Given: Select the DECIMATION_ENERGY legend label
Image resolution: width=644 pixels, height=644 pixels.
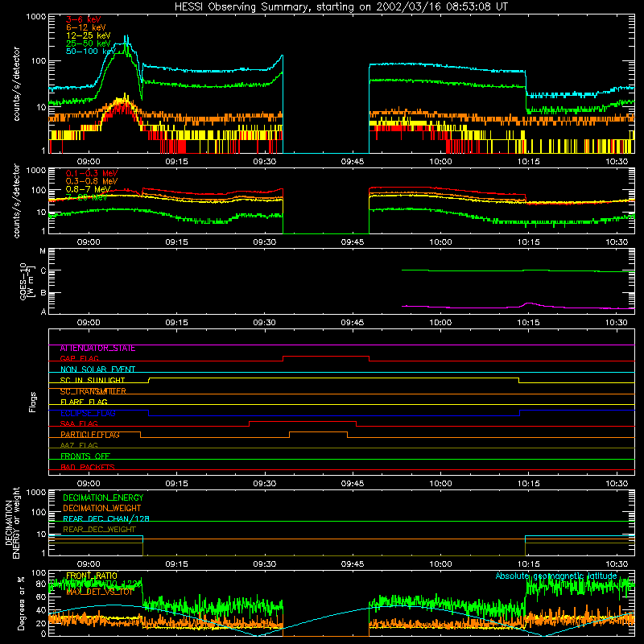Looking at the screenshot, I should [x=103, y=497].
